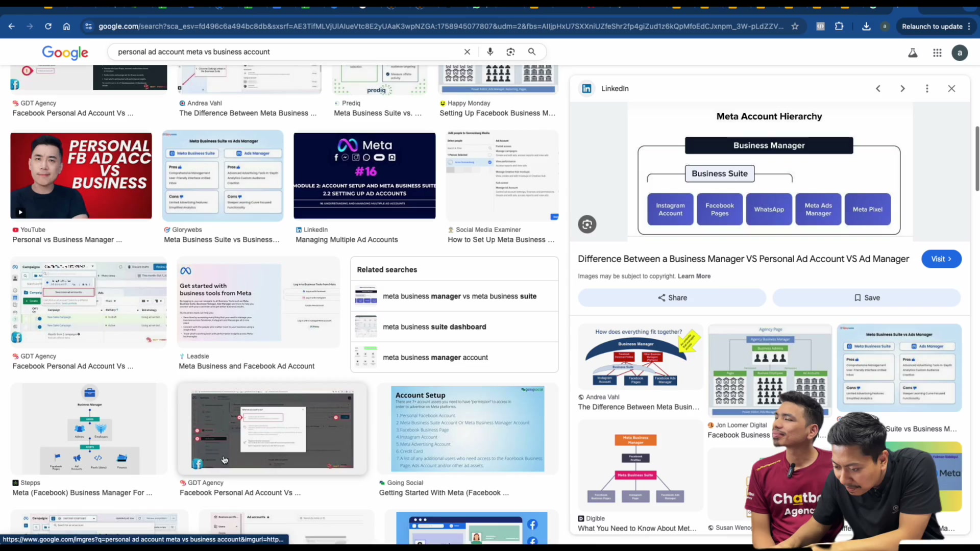This screenshot has height=551, width=980.
Task: Open the browser extensions puzzle icon
Action: pyautogui.click(x=839, y=26)
